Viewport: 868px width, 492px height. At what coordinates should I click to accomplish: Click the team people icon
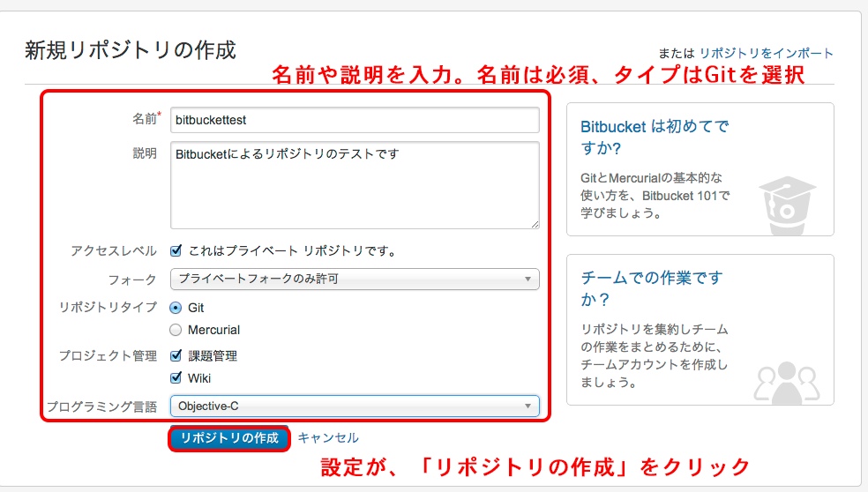tap(787, 383)
